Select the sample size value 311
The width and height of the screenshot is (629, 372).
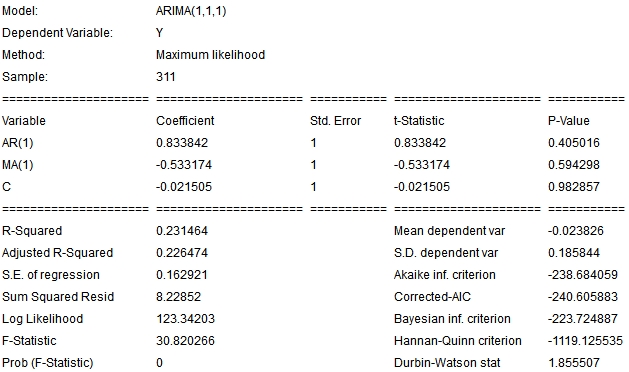click(x=166, y=77)
